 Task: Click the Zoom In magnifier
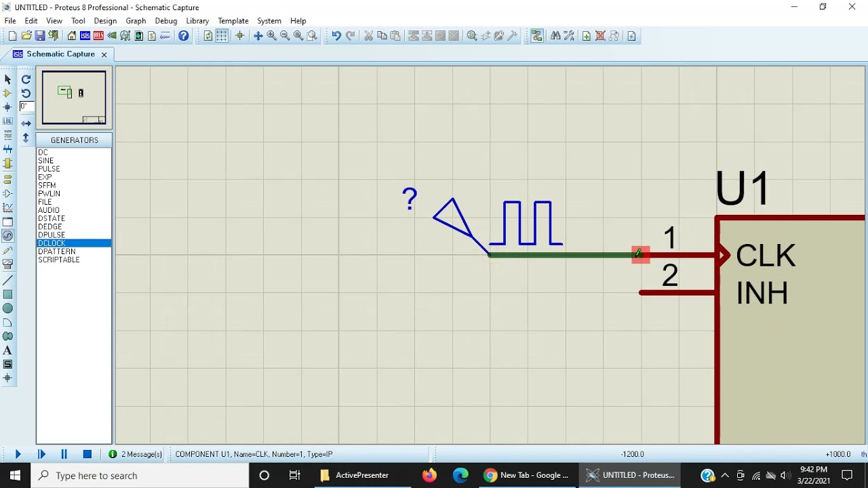[x=272, y=36]
